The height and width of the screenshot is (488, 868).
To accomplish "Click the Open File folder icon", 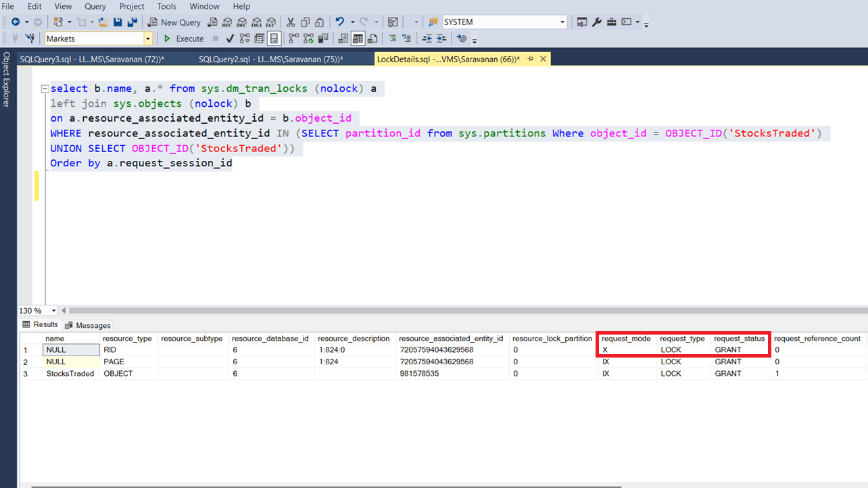I will point(103,22).
